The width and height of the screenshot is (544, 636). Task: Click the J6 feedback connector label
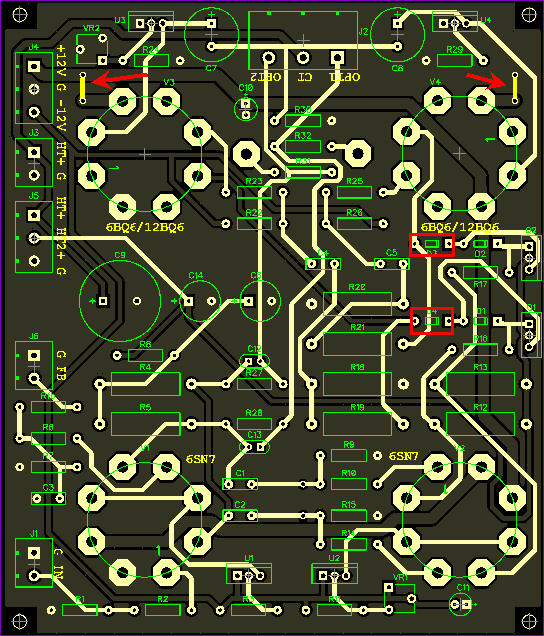[34, 336]
